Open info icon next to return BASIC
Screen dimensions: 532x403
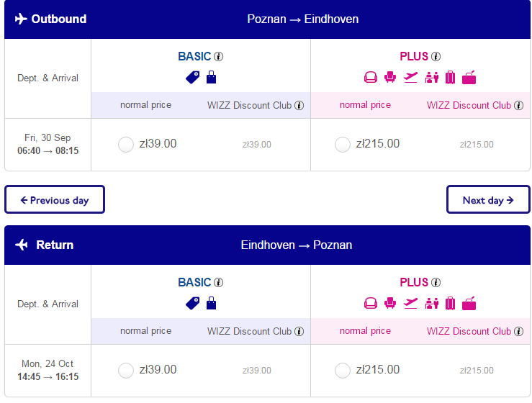tap(219, 282)
